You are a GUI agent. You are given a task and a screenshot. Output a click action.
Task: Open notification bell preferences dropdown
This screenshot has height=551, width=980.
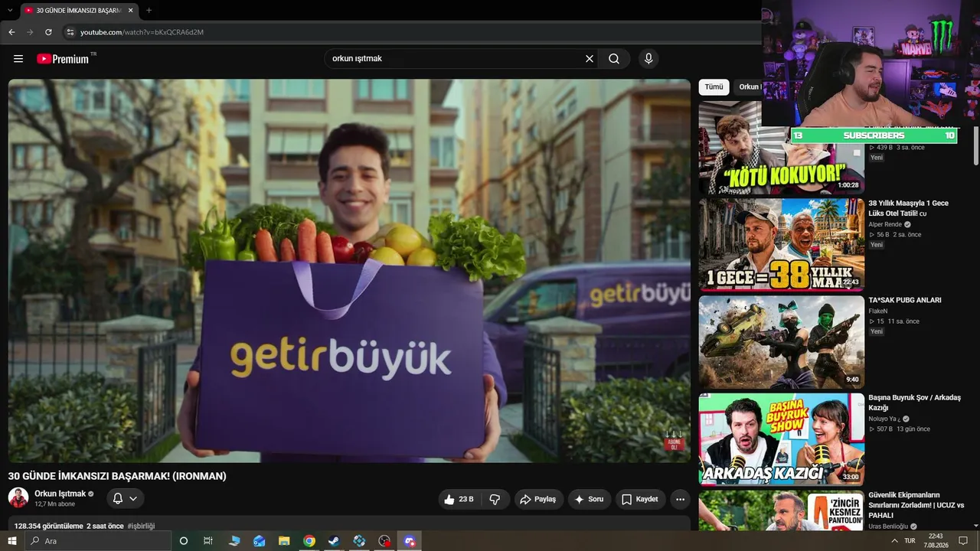125,499
